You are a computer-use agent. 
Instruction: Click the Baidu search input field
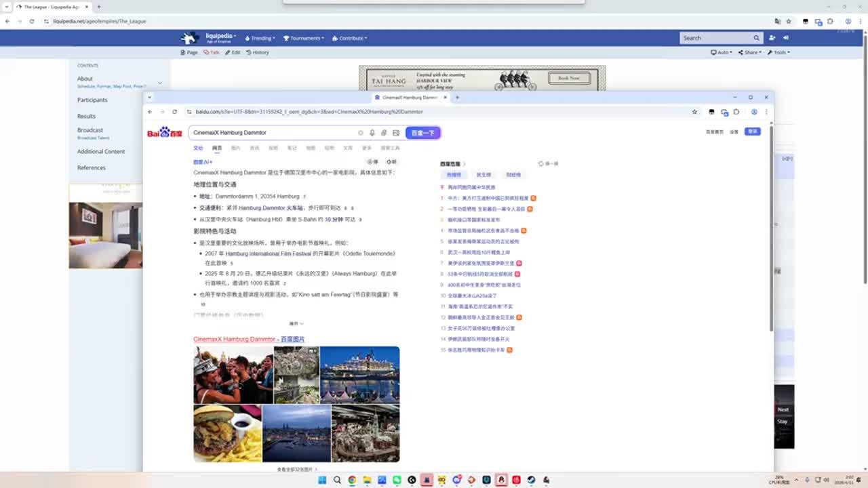point(271,133)
